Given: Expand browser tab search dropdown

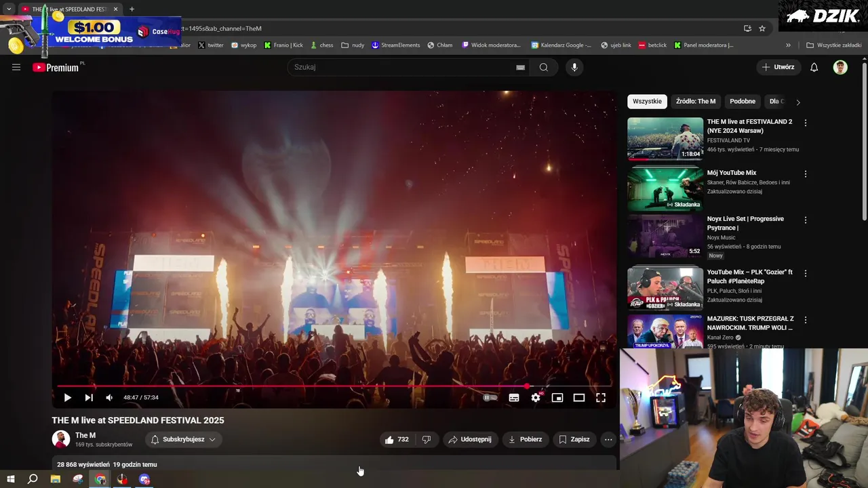Looking at the screenshot, I should 9,9.
